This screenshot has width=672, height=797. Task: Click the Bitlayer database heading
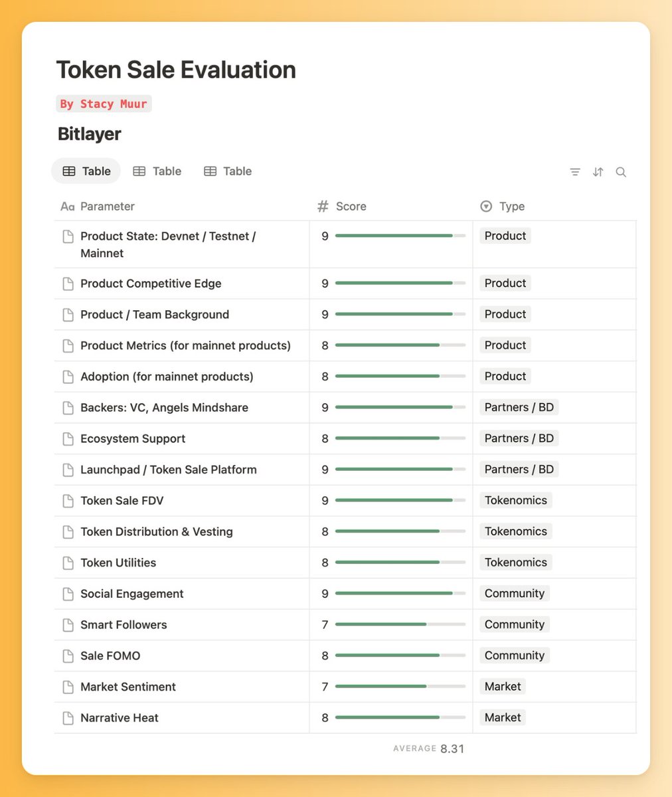click(x=90, y=134)
